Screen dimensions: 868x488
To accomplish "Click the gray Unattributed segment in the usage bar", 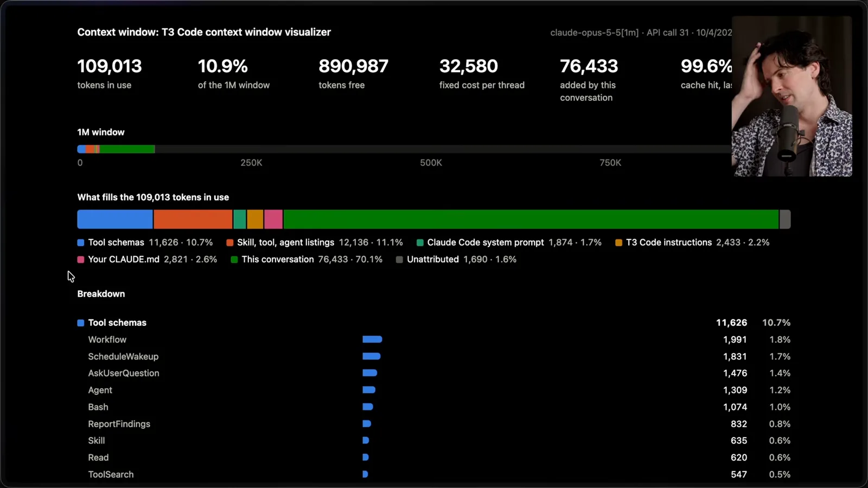I will [785, 220].
